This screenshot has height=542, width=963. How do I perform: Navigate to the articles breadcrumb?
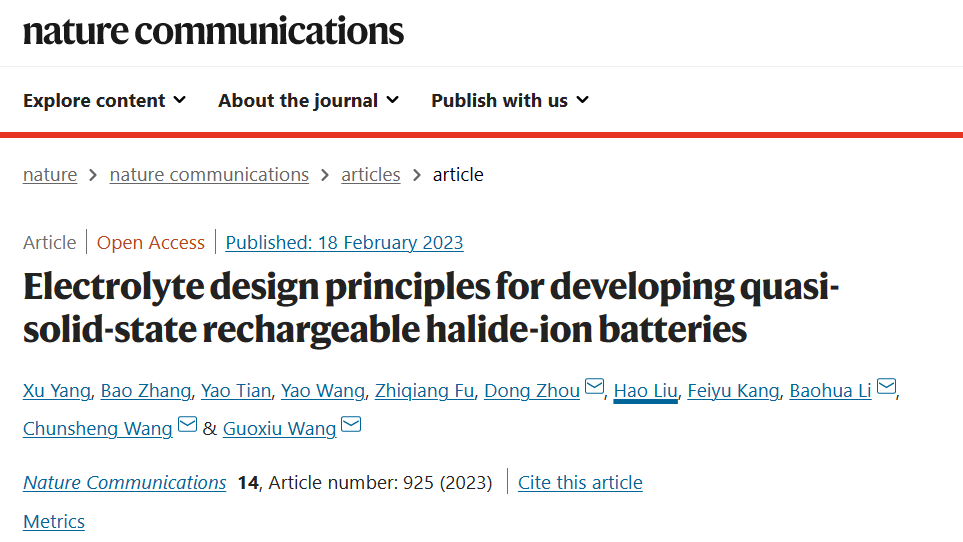[370, 175]
